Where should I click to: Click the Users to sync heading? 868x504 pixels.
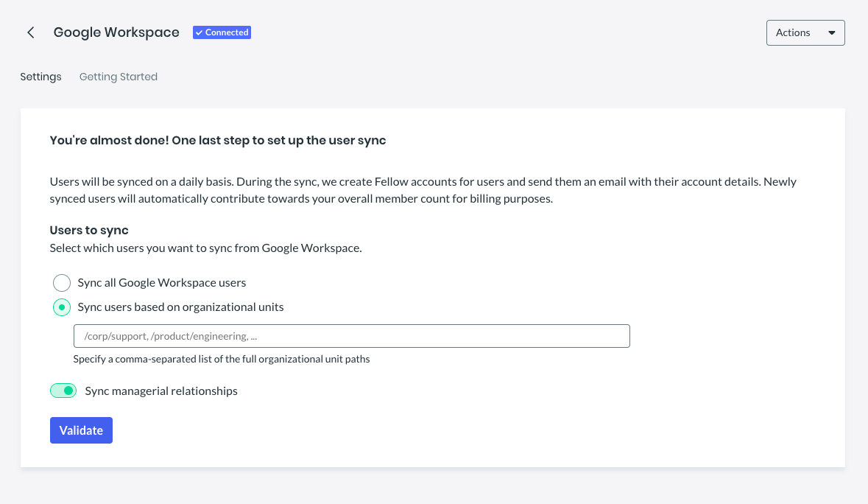point(89,231)
